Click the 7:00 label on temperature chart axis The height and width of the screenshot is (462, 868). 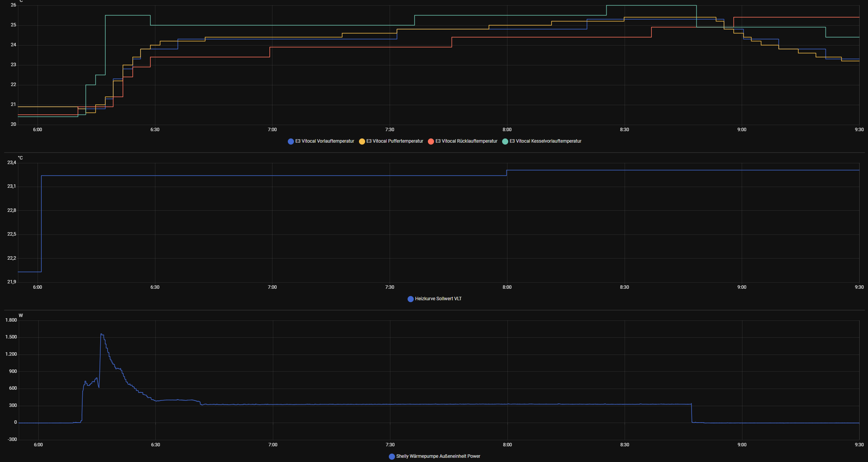(272, 130)
